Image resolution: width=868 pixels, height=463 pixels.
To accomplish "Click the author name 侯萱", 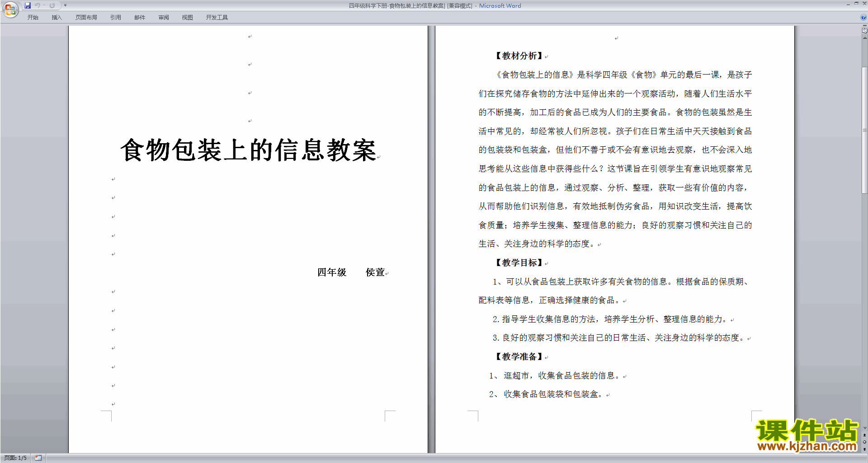I will pyautogui.click(x=375, y=272).
